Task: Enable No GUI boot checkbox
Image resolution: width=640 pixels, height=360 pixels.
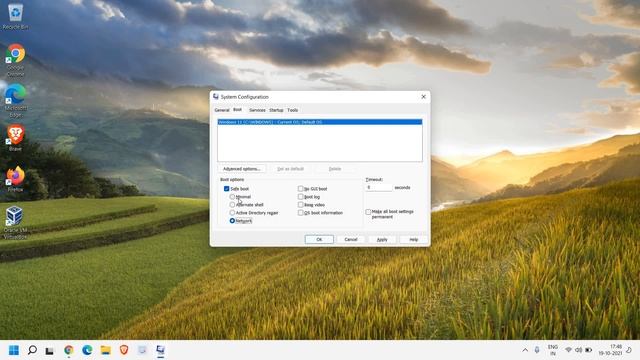Action: point(300,189)
